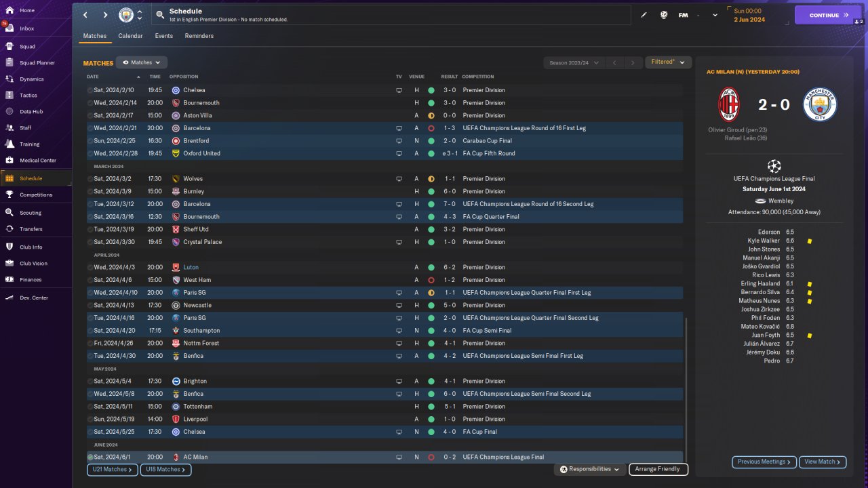Click the Manchester City crest in the result panel
The image size is (868, 488).
[820, 104]
